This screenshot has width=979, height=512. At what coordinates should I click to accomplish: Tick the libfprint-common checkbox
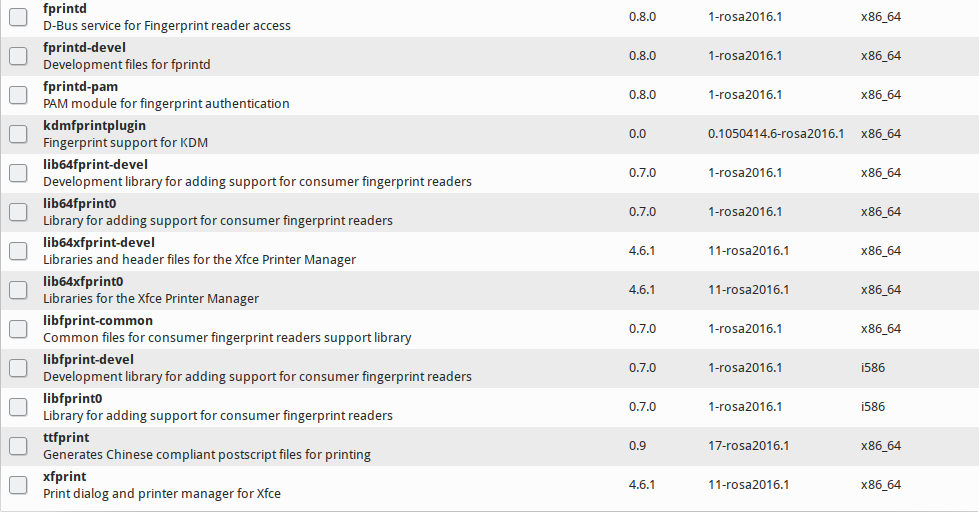(18, 329)
